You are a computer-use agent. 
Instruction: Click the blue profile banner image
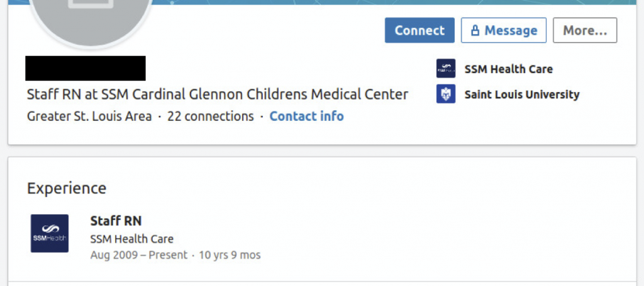coord(394,2)
